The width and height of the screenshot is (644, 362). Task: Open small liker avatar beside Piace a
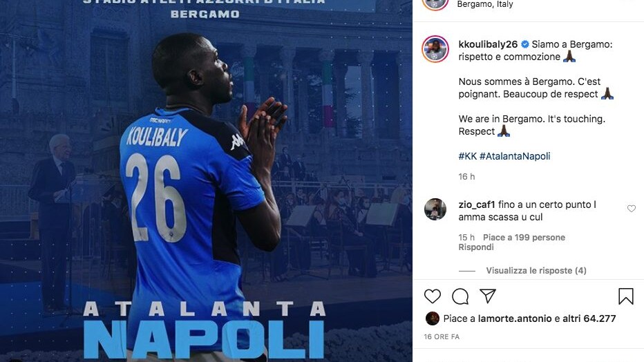[x=432, y=318]
